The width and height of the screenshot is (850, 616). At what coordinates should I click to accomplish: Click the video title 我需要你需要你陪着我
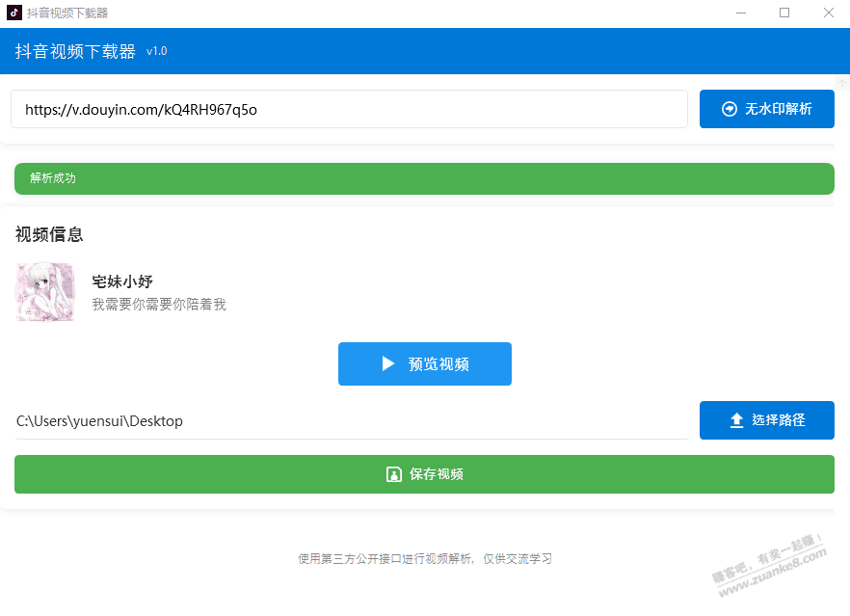[159, 305]
